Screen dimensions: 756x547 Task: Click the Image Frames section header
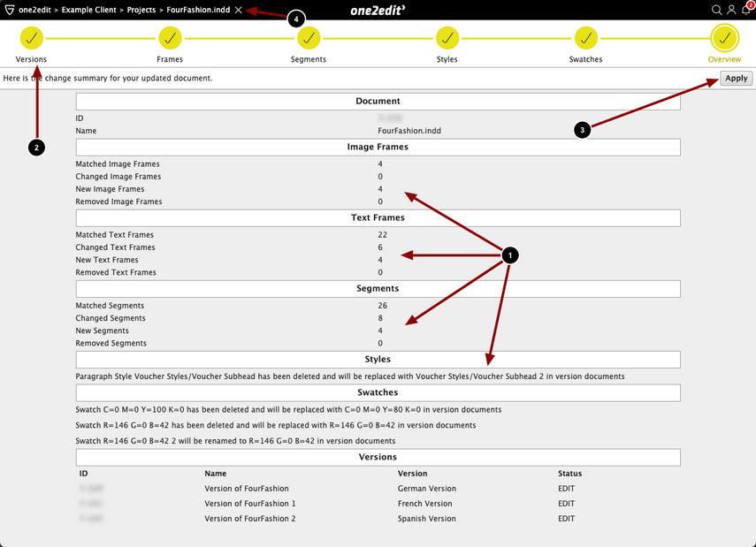[x=378, y=147]
